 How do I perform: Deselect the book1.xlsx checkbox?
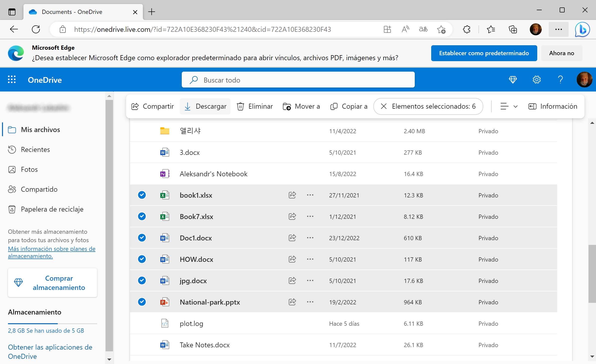tap(142, 195)
